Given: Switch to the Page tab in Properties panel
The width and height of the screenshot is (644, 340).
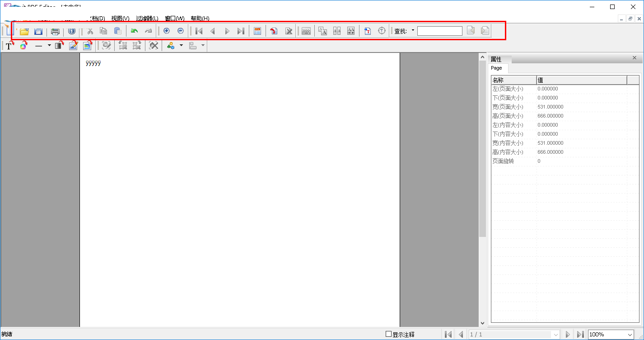Looking at the screenshot, I should tap(497, 68).
